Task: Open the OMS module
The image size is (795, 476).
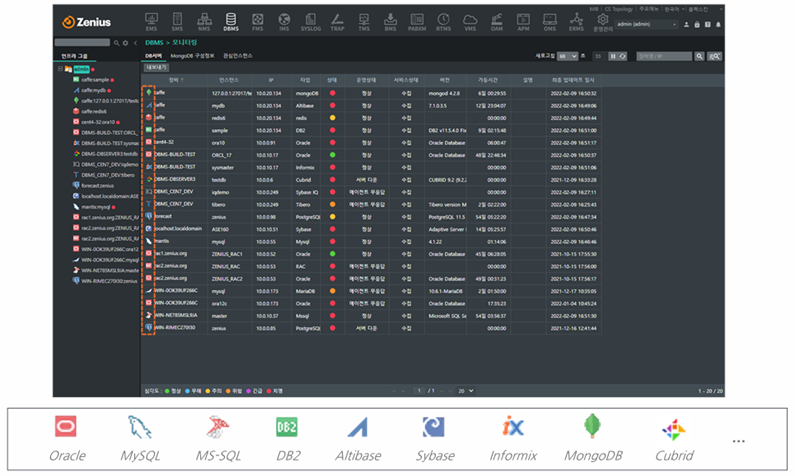Action: click(550, 22)
